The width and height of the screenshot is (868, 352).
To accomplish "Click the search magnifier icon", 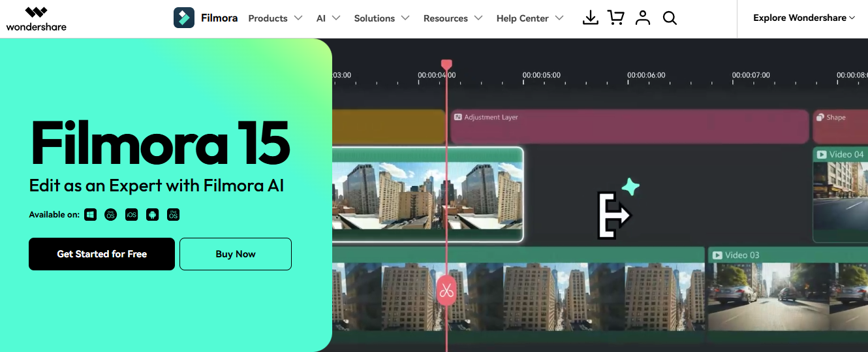I will (x=670, y=18).
